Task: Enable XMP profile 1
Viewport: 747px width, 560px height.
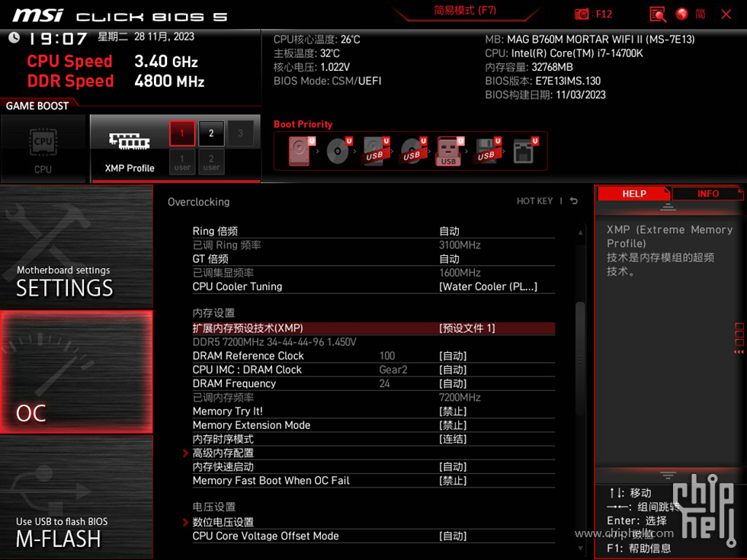Action: (182, 133)
